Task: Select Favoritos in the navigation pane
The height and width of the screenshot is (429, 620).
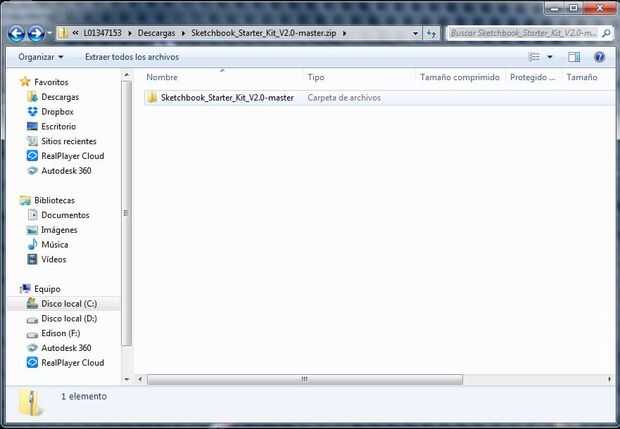Action: (51, 82)
